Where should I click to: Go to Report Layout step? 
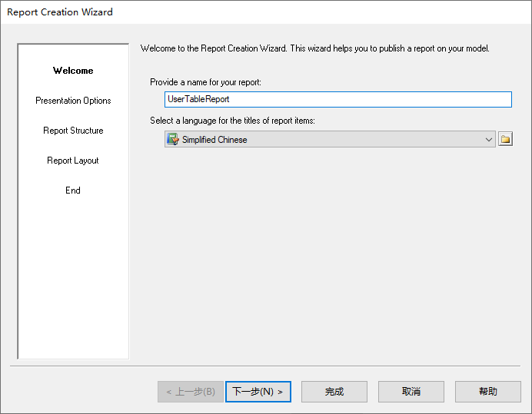[73, 161]
